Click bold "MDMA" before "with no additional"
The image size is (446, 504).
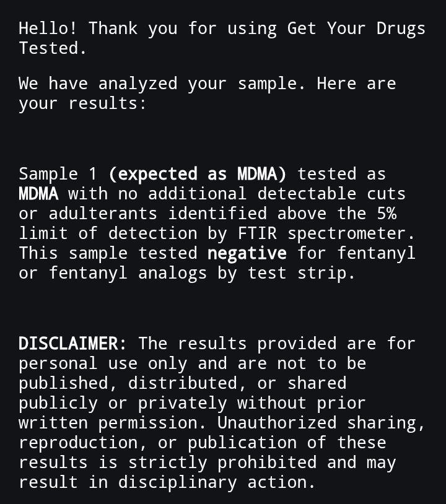pyautogui.click(x=38, y=194)
